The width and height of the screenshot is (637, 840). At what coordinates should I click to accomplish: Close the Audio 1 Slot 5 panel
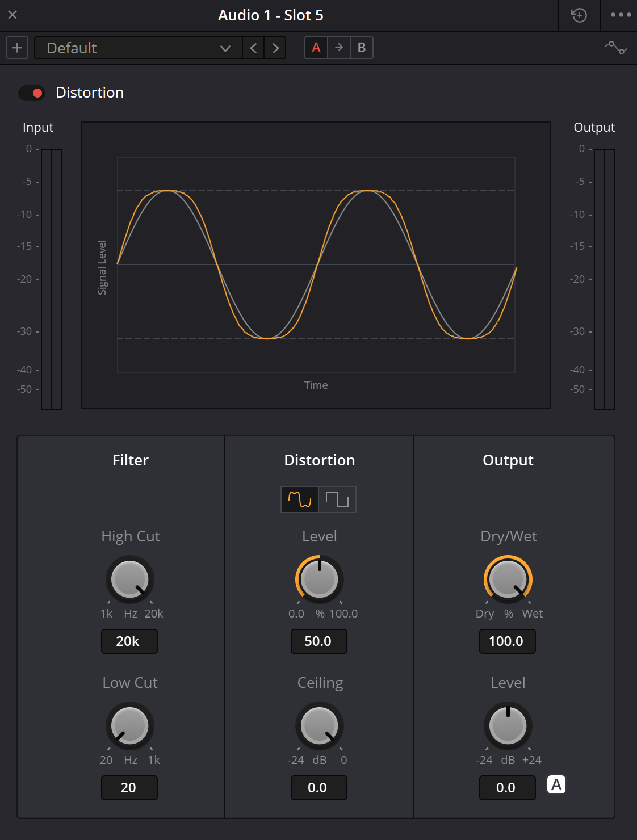pyautogui.click(x=12, y=15)
